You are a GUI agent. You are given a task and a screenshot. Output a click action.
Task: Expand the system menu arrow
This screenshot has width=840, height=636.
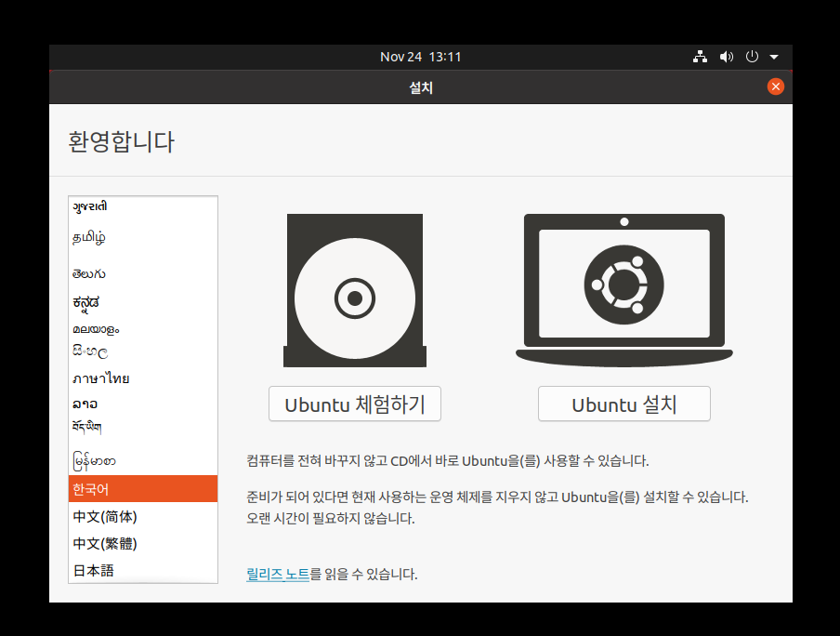pos(774,57)
